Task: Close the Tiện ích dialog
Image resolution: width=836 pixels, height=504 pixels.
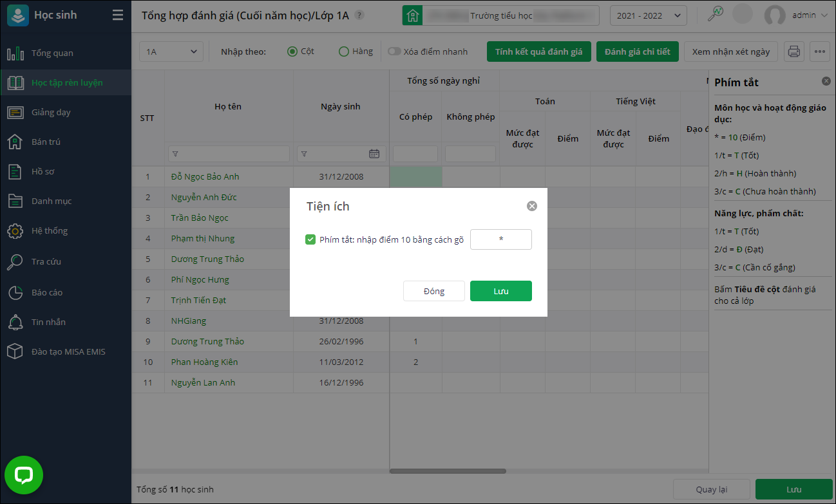Action: point(531,206)
